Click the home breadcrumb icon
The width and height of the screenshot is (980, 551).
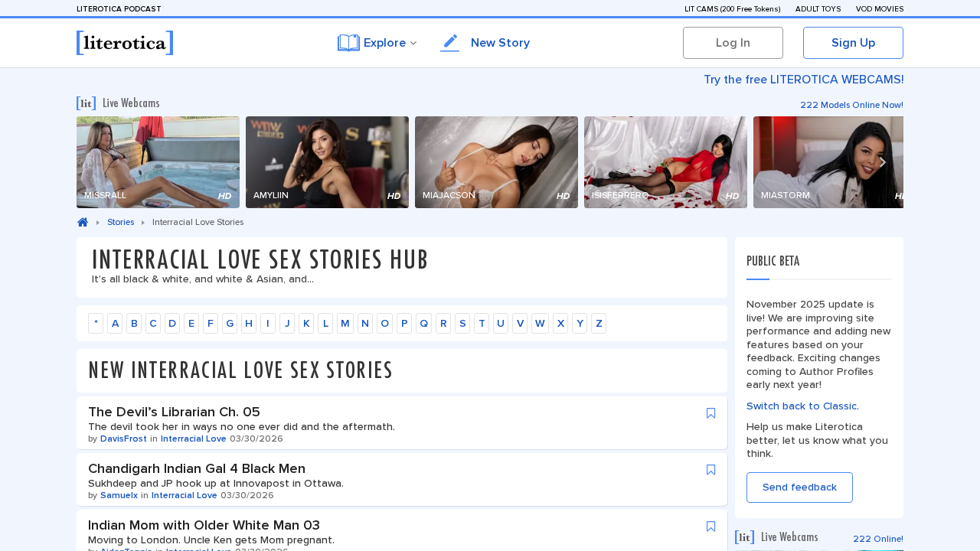point(83,222)
